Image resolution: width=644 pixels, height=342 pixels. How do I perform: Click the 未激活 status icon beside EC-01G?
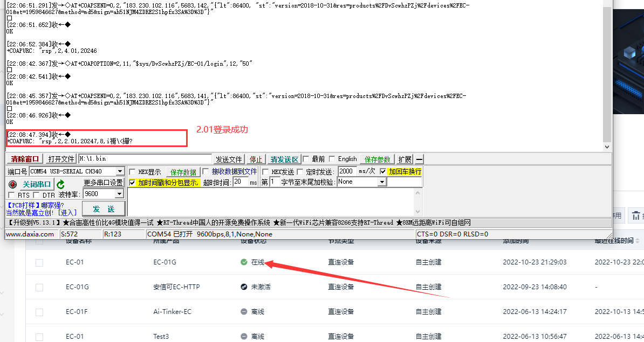pyautogui.click(x=244, y=287)
